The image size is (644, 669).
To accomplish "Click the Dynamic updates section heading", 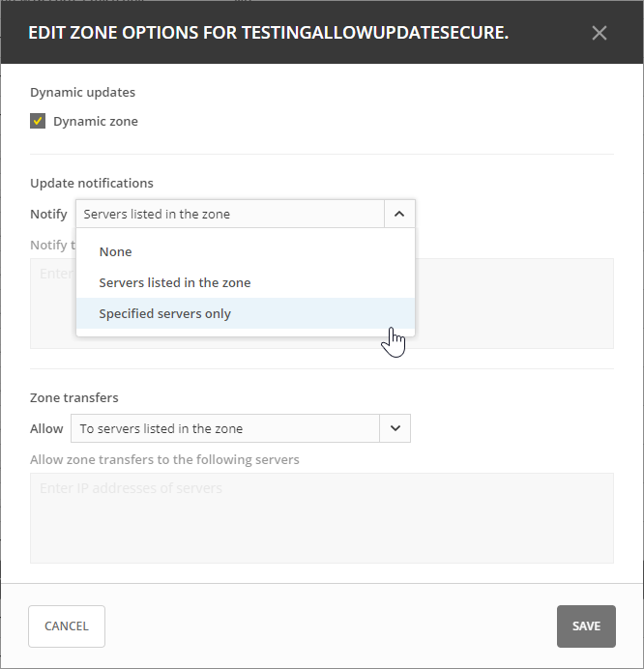I will [x=82, y=93].
